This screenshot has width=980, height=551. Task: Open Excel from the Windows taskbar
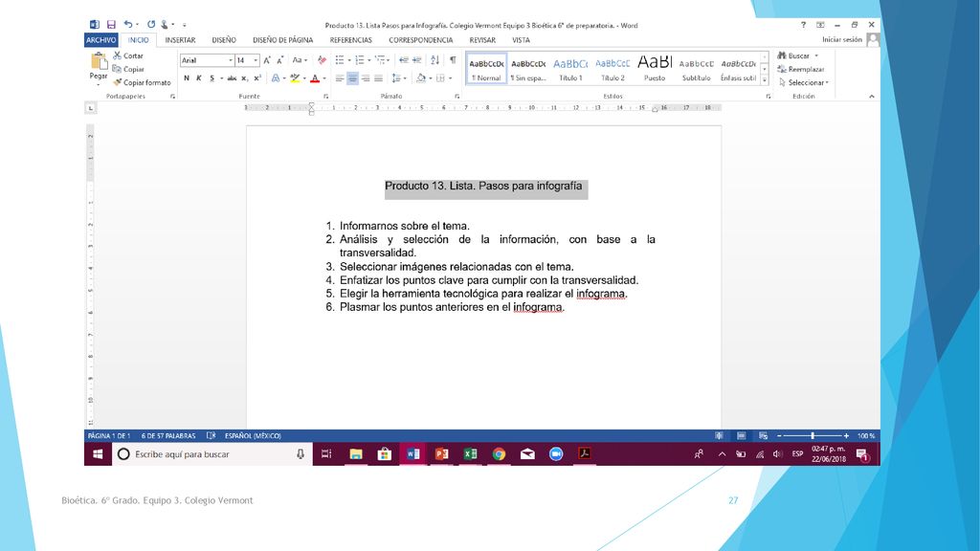click(470, 454)
